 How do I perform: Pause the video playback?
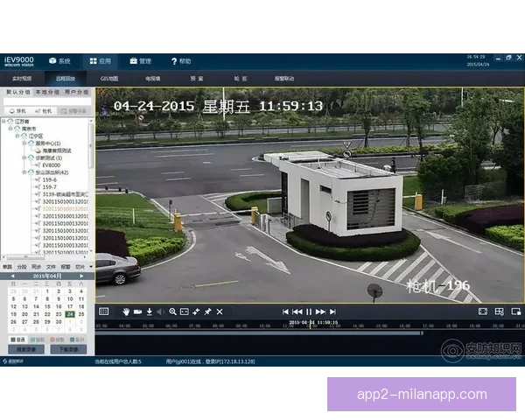pos(309,311)
